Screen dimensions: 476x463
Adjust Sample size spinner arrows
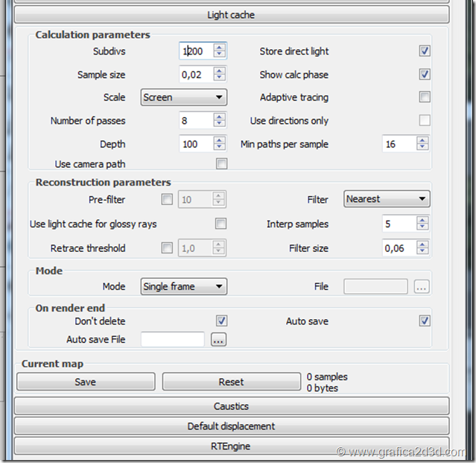219,75
